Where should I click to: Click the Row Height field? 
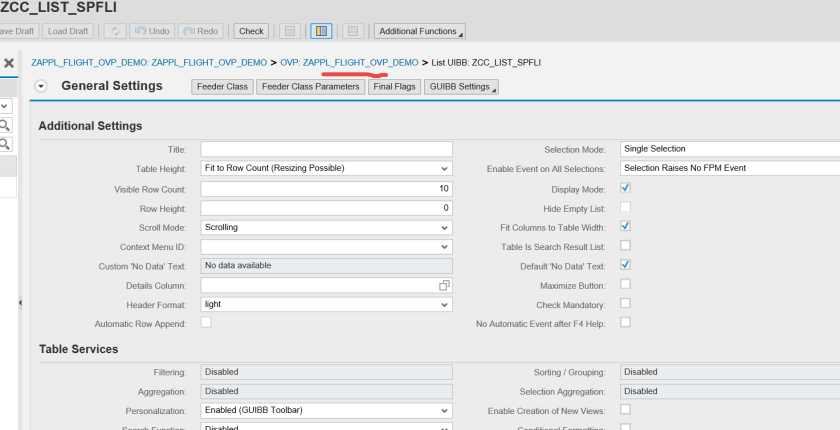pyautogui.click(x=326, y=208)
